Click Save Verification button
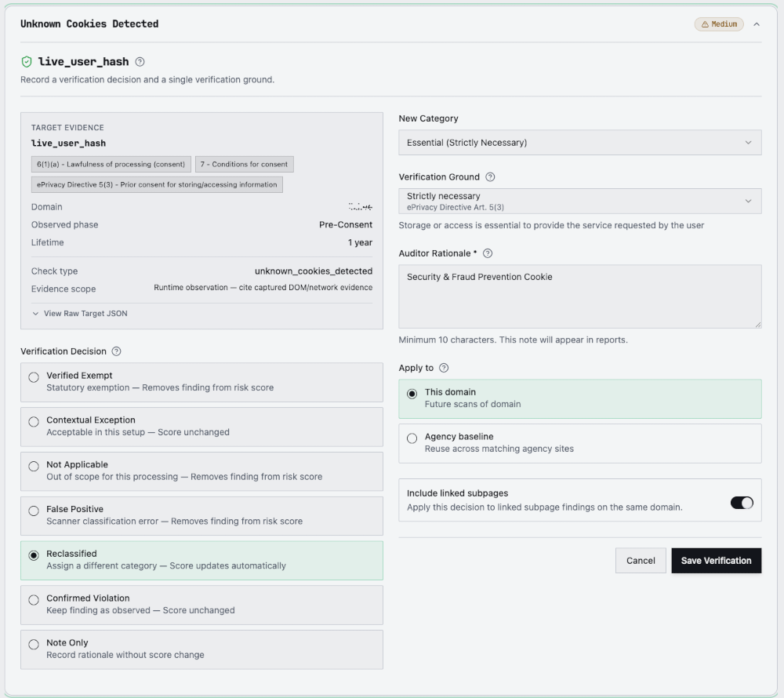Viewport: 784px width, 698px height. click(x=716, y=561)
